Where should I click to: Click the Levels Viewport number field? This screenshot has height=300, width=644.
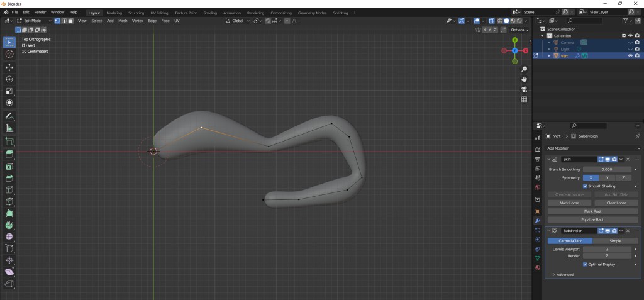[607, 249]
